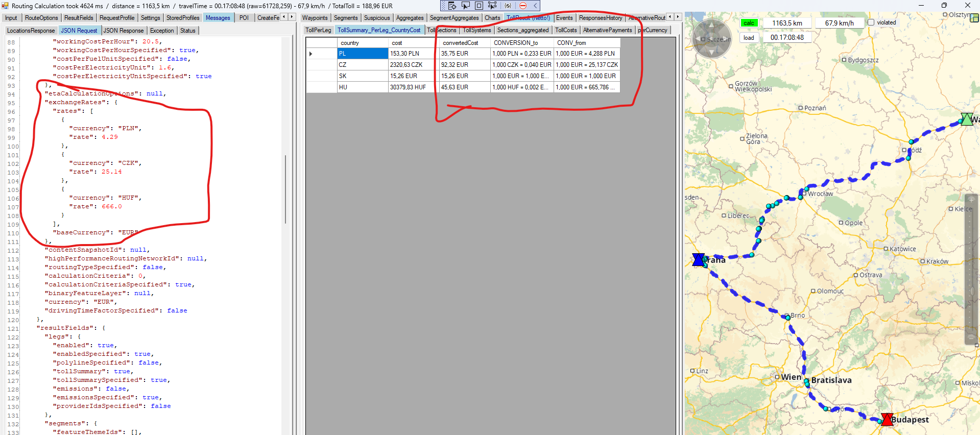Click the hot reload braces icon
The width and height of the screenshot is (980, 435).
tap(508, 6)
